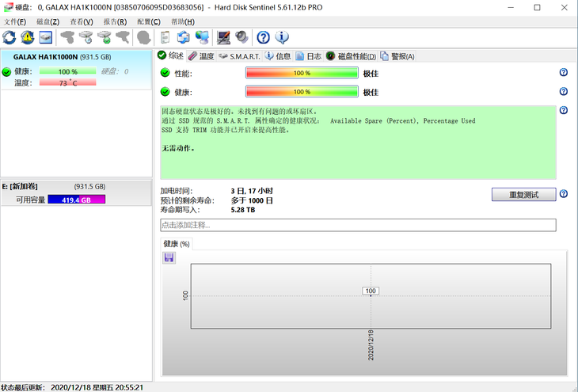
Task: Click the 点击添加注释 comment field
Action: tap(358, 225)
